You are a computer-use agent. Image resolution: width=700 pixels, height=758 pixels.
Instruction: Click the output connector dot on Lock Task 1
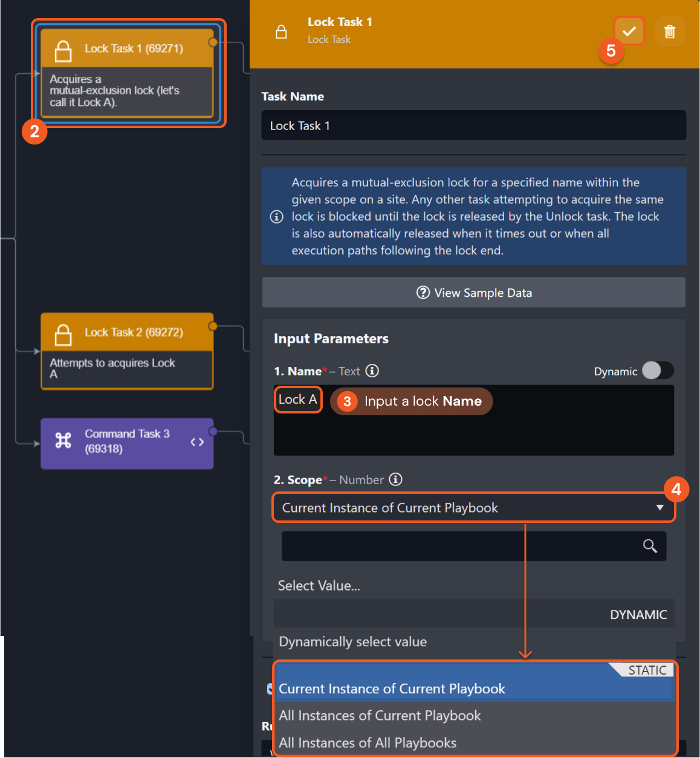[213, 42]
